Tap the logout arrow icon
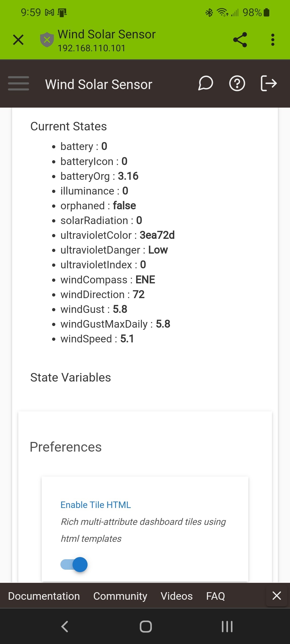This screenshot has height=644, width=290. [x=269, y=83]
